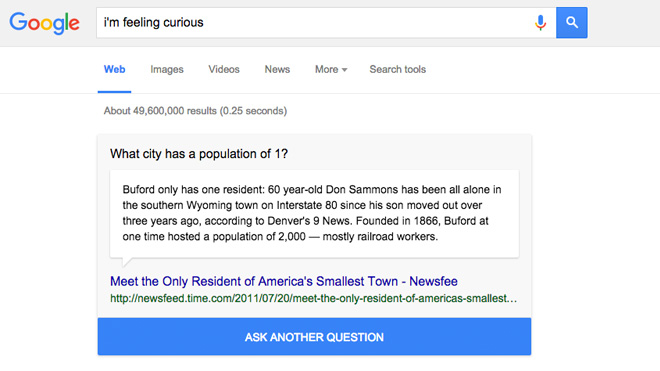Click the ellipsis at end of URL
The image size is (660, 371).
click(512, 301)
